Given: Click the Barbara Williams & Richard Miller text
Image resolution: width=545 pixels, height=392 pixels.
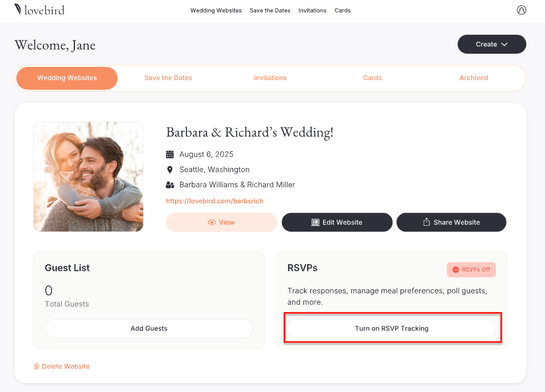Looking at the screenshot, I should pos(237,185).
